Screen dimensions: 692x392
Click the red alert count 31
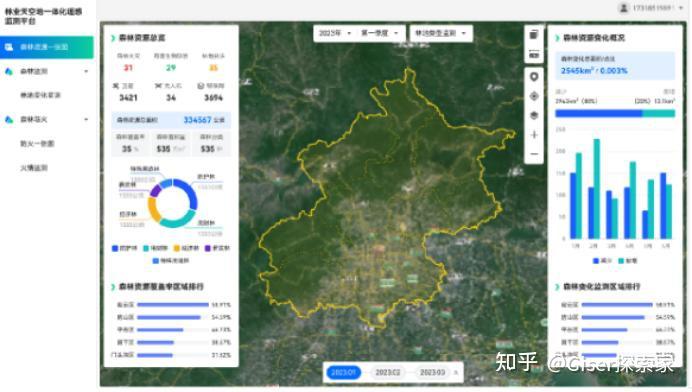pos(128,68)
